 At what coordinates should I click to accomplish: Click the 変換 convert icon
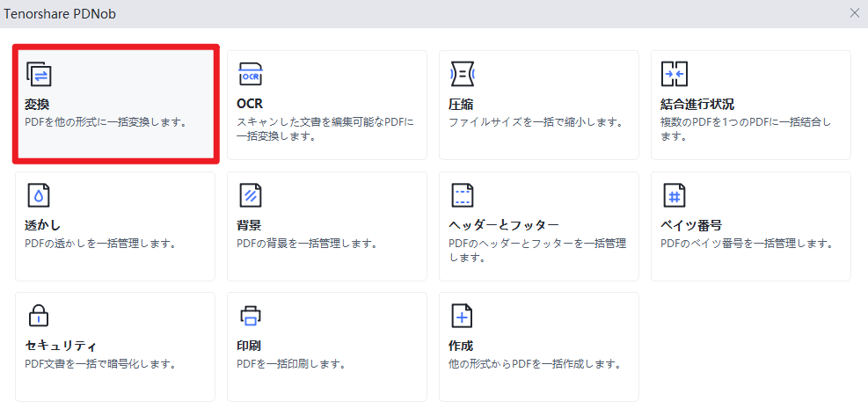39,74
